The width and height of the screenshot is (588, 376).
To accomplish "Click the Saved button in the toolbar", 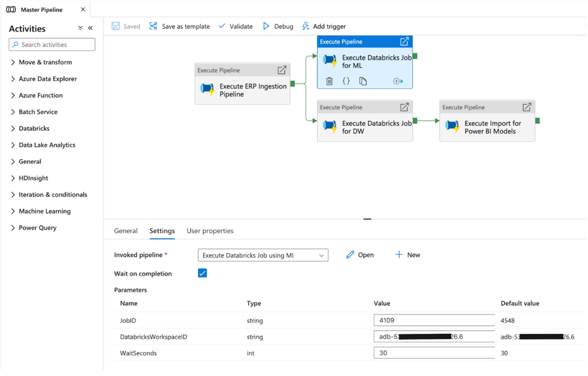I will pos(125,26).
